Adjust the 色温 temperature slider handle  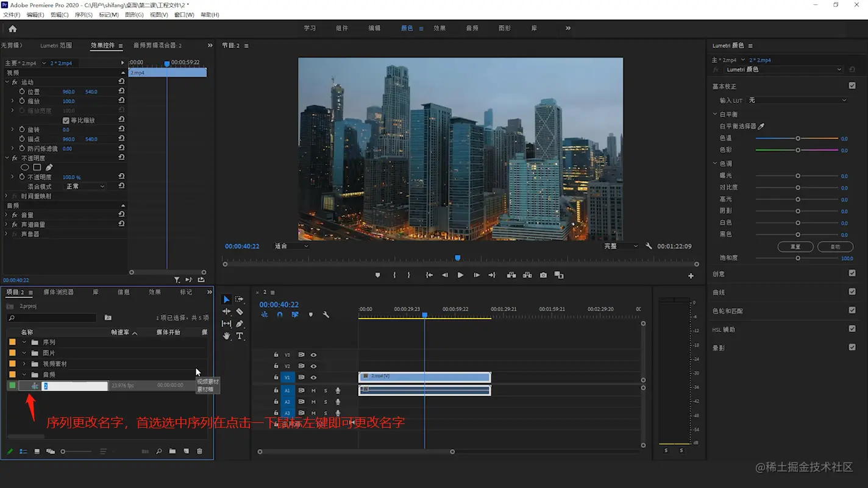[797, 138]
